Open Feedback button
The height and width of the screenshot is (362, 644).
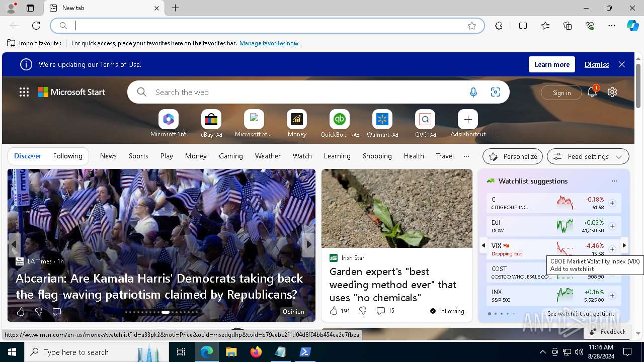607,332
